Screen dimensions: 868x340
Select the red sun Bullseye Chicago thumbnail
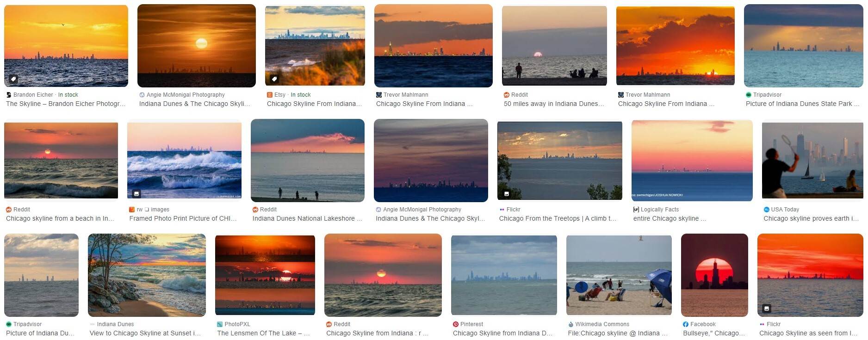(x=714, y=275)
